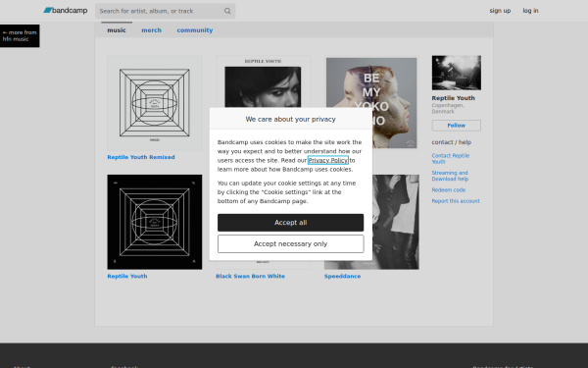Image resolution: width=588 pixels, height=368 pixels.
Task: Open Reptile Youth Remixed album cover
Action: point(155,103)
